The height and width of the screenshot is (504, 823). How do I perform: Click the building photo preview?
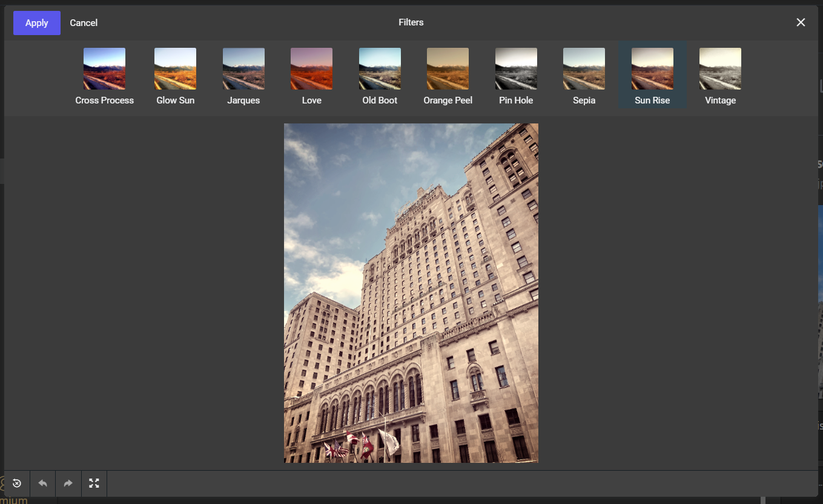click(x=411, y=293)
